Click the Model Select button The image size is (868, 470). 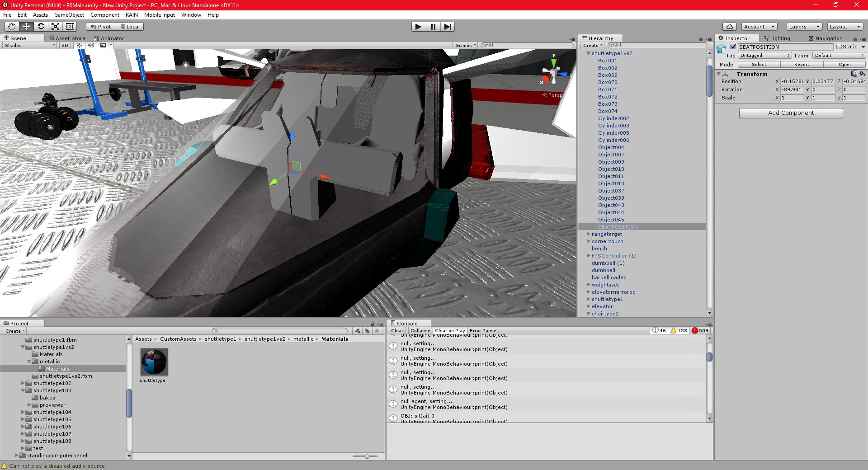[x=759, y=65]
